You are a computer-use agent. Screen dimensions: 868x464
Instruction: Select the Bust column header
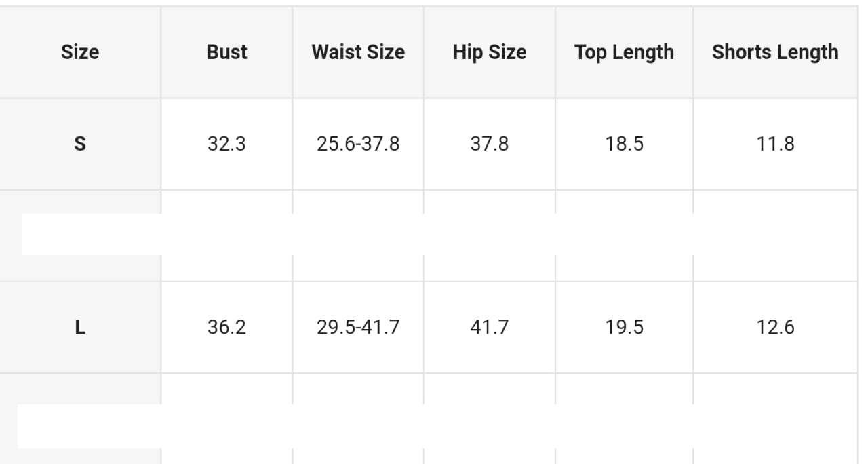pyautogui.click(x=226, y=52)
